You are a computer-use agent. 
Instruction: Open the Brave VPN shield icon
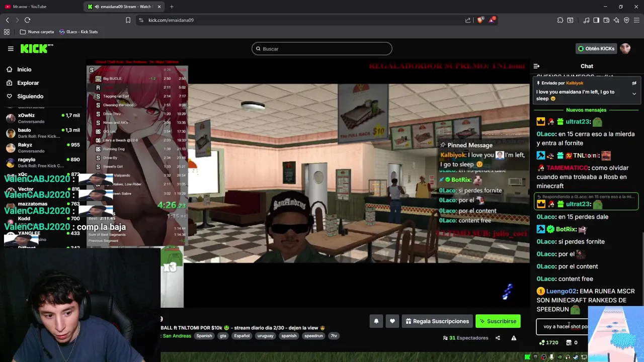pyautogui.click(x=626, y=20)
